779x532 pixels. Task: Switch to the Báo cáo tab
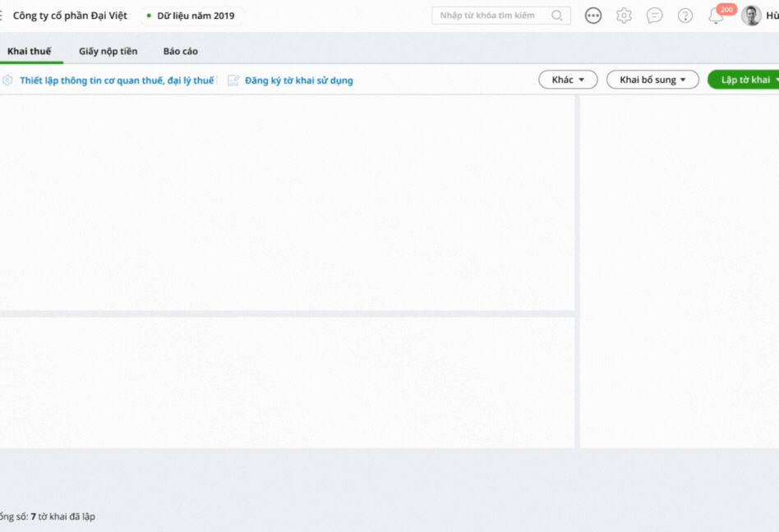point(180,52)
